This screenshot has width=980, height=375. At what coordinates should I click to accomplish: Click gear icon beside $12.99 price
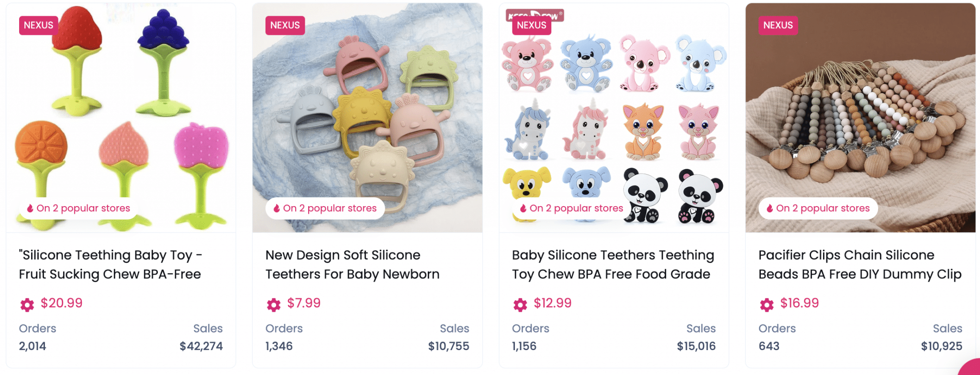tap(520, 304)
